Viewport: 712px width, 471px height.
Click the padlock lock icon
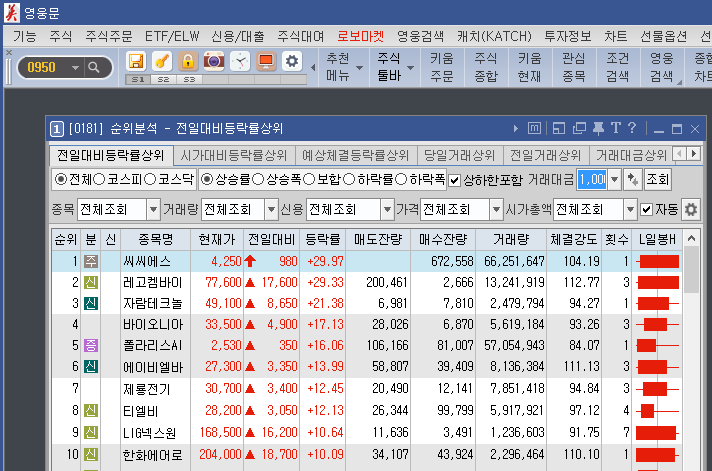[188, 61]
